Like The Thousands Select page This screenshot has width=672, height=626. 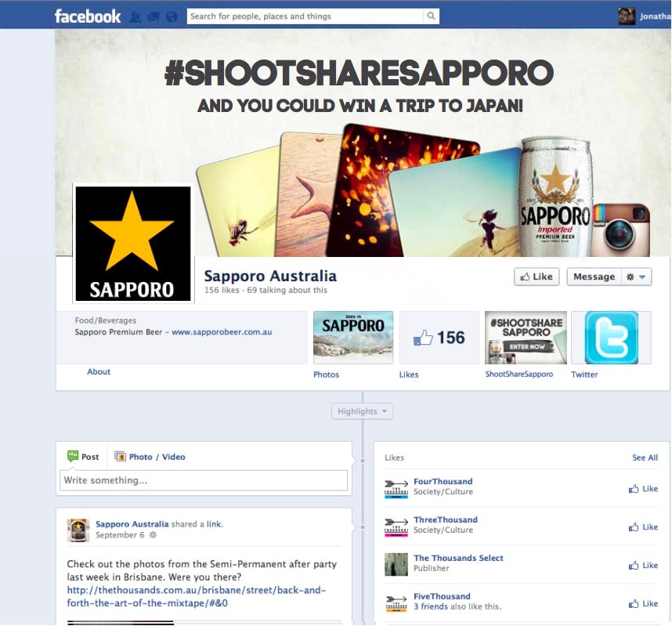pyautogui.click(x=643, y=566)
